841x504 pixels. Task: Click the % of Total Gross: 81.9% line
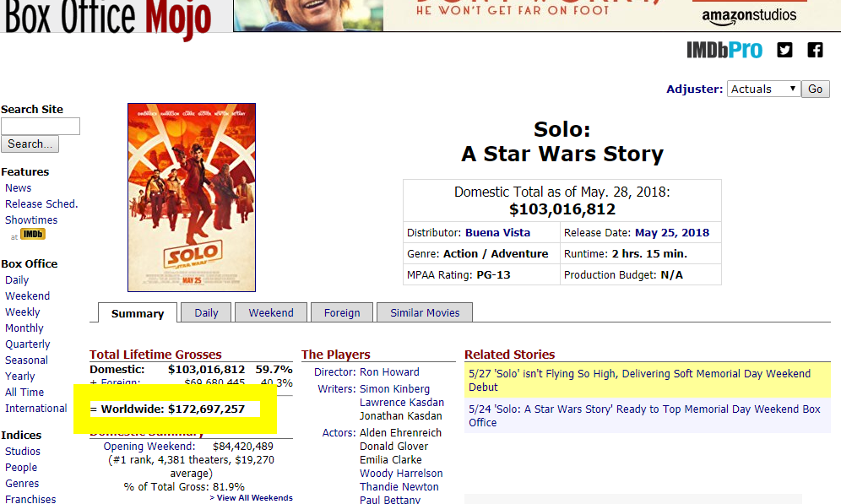[184, 487]
